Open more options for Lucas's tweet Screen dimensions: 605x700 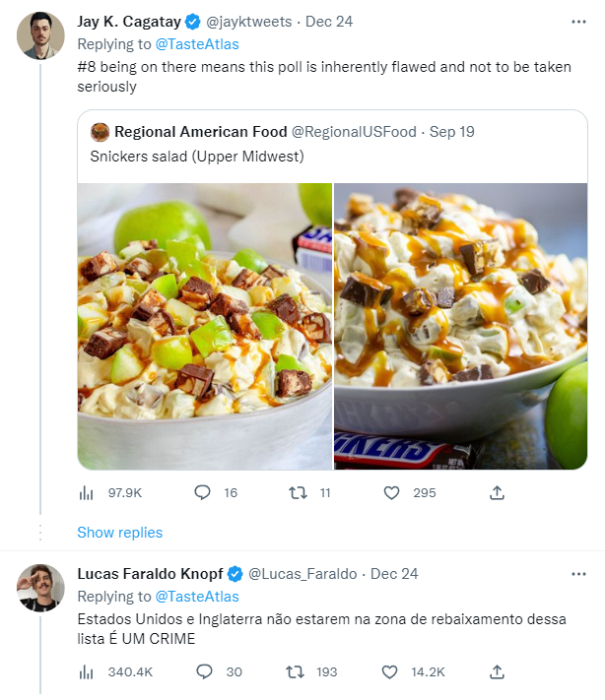click(578, 574)
